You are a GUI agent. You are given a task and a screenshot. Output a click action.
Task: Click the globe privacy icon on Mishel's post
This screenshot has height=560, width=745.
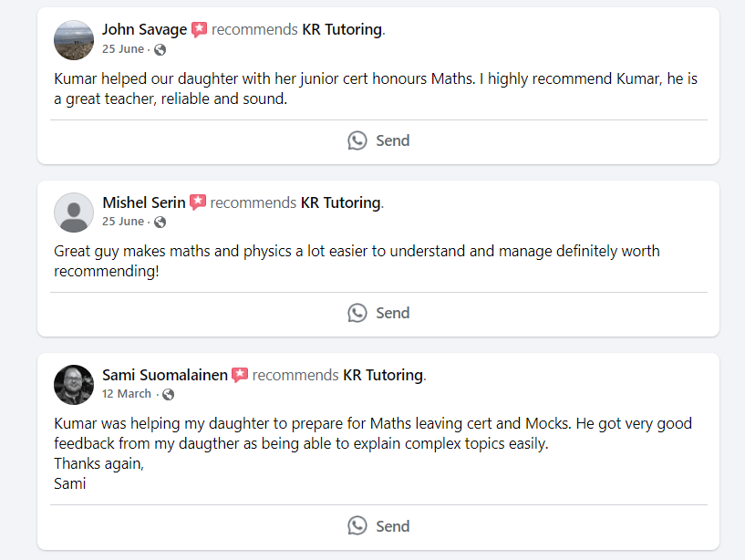tap(160, 222)
